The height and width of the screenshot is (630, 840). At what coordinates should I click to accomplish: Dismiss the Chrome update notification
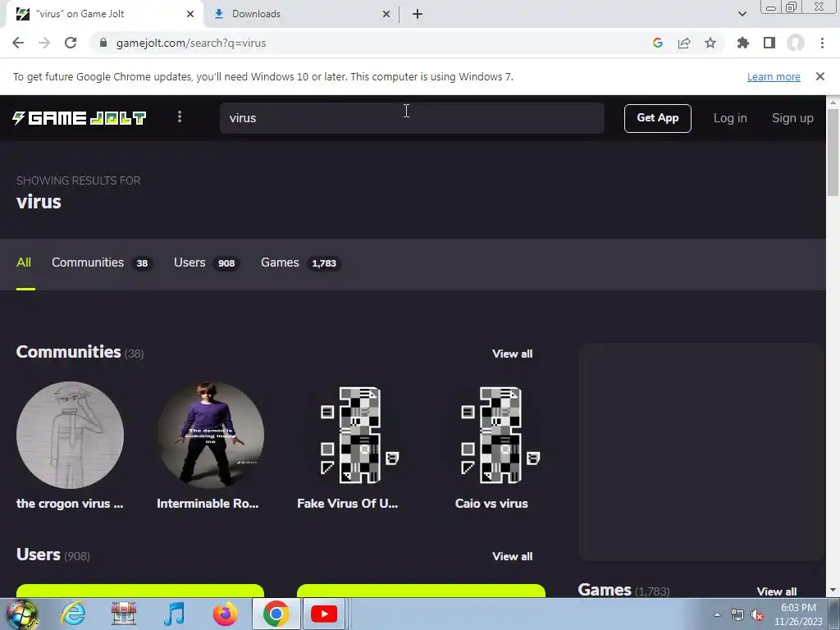coord(819,76)
